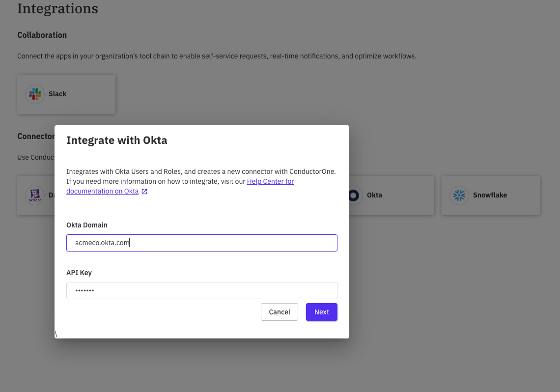Click the 'Connect the apps in your organization's' description

click(x=217, y=56)
